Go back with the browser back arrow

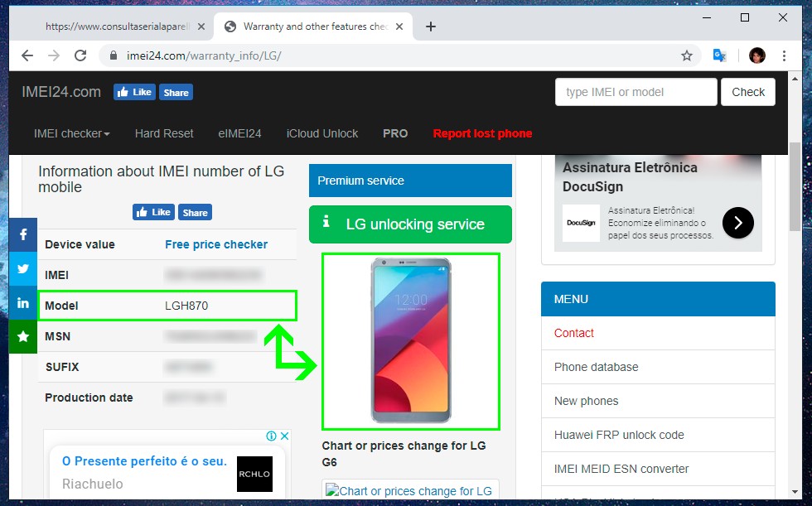tap(27, 55)
